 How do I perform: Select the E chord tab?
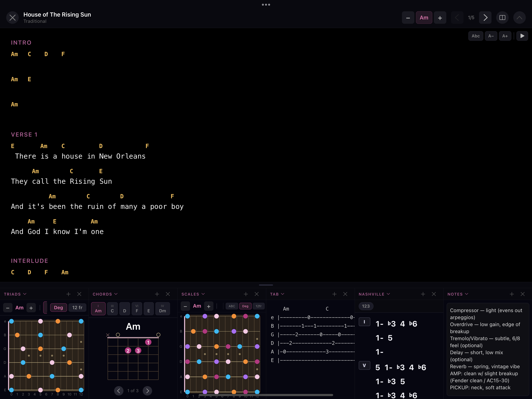(x=149, y=309)
